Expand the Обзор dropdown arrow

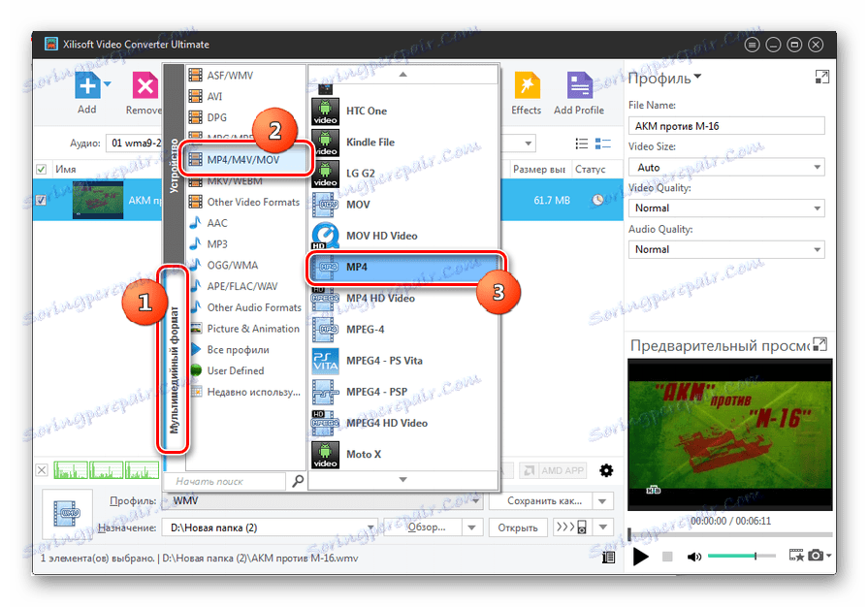471,527
